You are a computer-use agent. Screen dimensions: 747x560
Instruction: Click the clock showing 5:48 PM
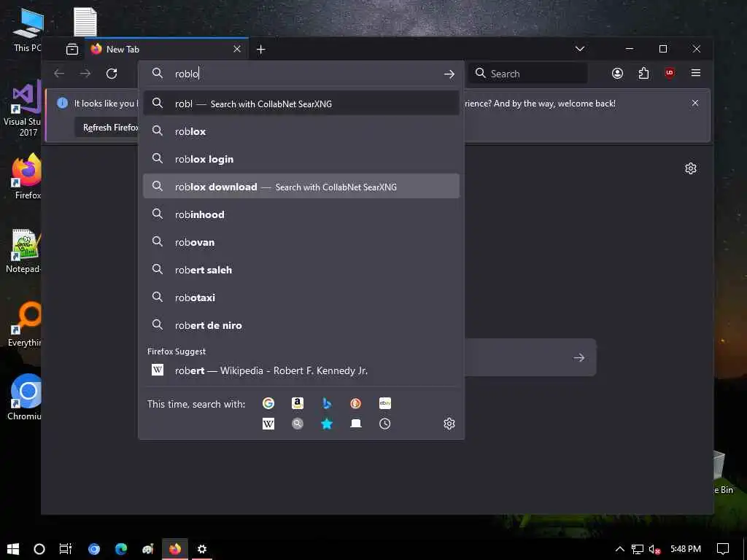click(686, 549)
